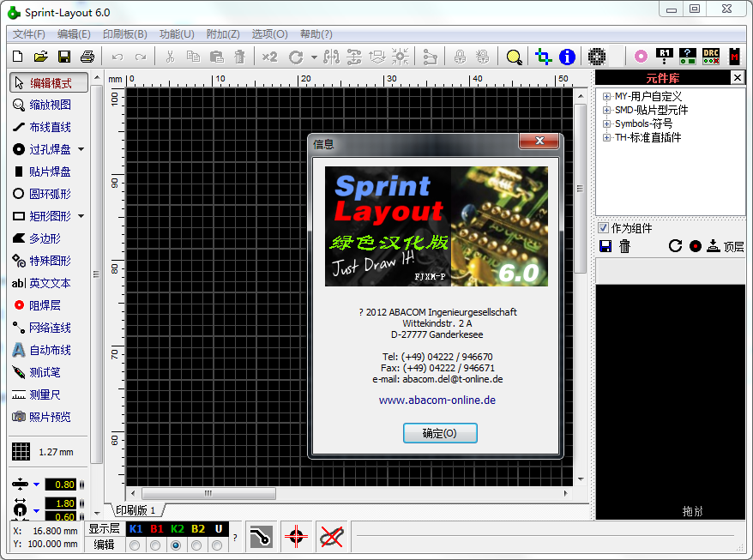Toggle the 作为组件 checkbox
Screen dimensions: 753x560
[x=603, y=228]
